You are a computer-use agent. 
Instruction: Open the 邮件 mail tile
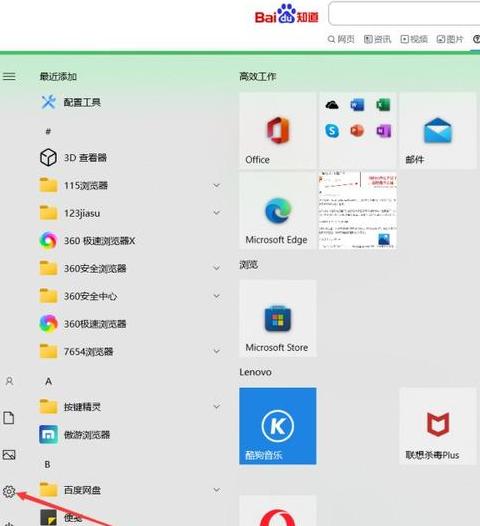tap(438, 130)
